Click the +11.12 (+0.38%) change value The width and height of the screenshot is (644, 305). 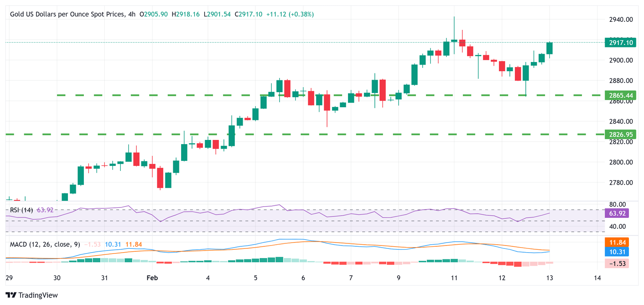pos(289,14)
